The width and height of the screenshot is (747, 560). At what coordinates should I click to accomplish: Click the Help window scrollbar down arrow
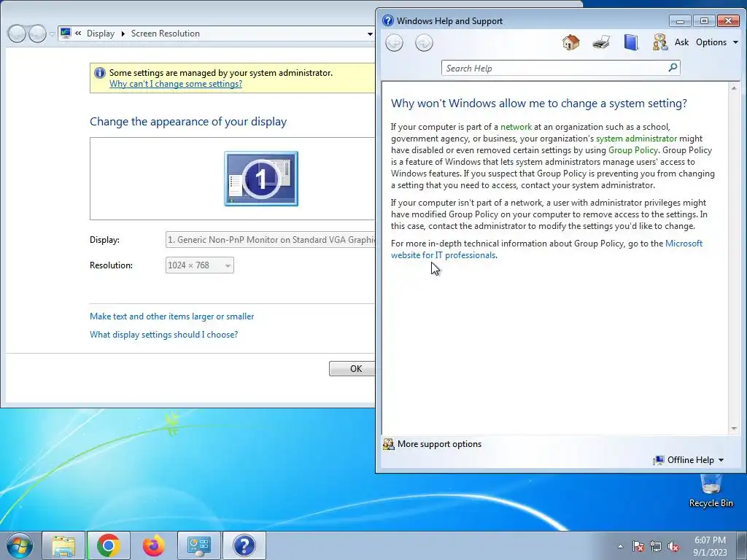point(734,429)
